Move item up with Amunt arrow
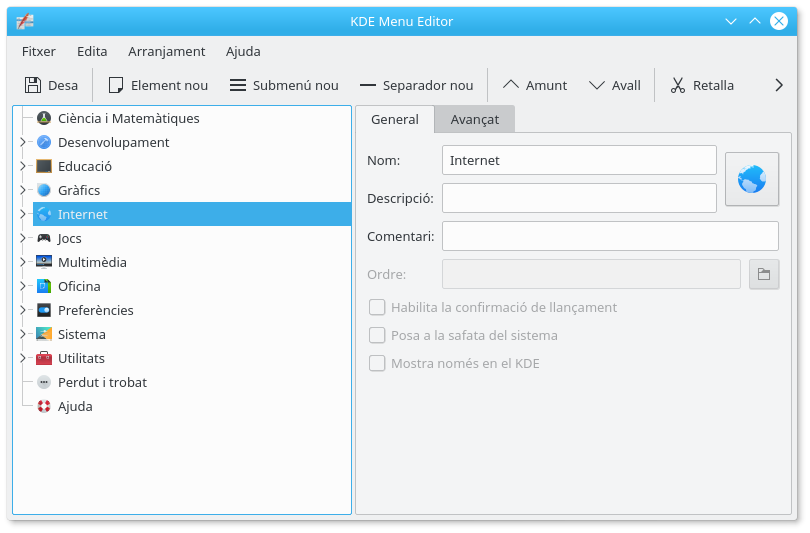Screen dimensions: 810x533 coord(511,85)
